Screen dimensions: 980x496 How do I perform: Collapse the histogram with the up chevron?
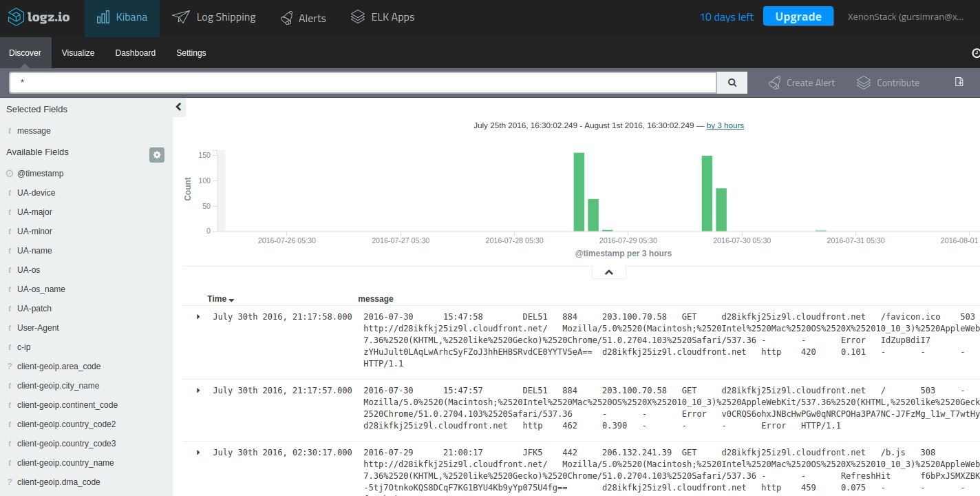[608, 273]
